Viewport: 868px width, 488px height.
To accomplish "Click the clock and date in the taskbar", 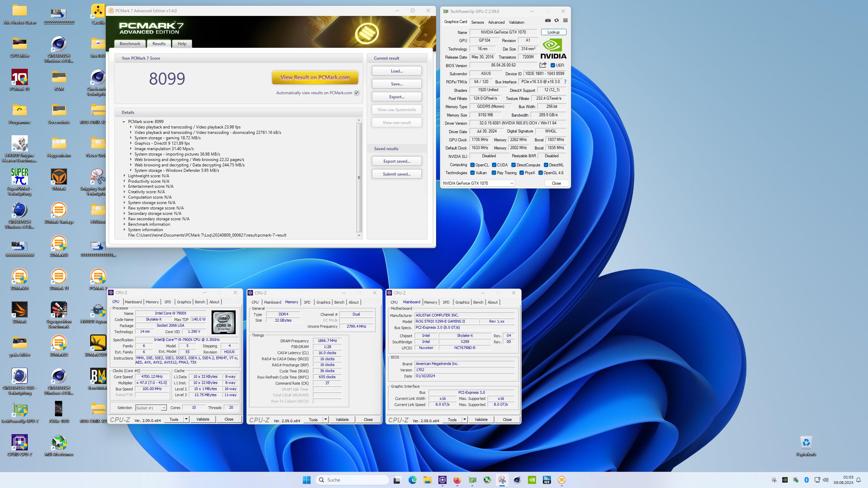I will [844, 480].
